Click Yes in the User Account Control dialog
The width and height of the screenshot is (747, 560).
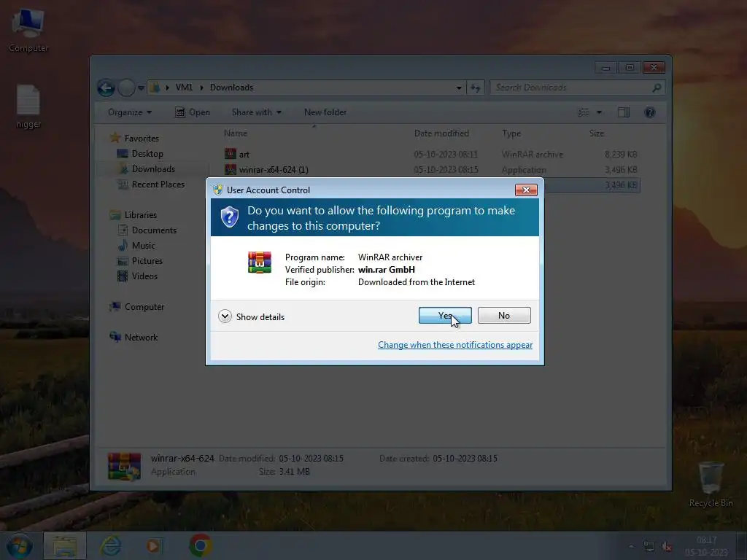tap(445, 315)
